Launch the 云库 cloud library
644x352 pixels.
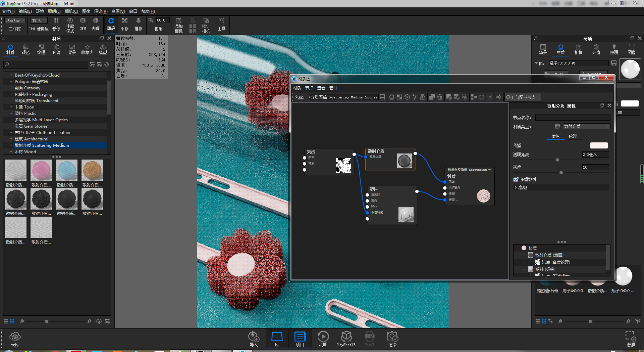tap(15, 338)
